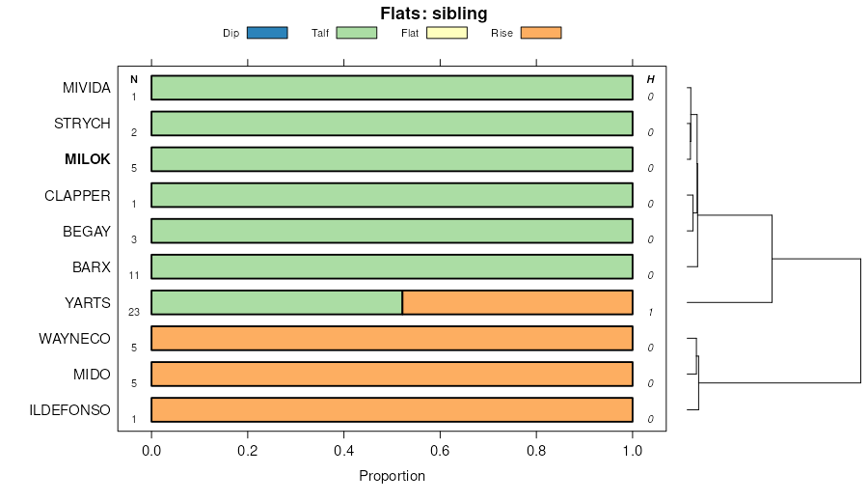Click the green bar for STRYCH
868x502 pixels.
click(x=392, y=124)
